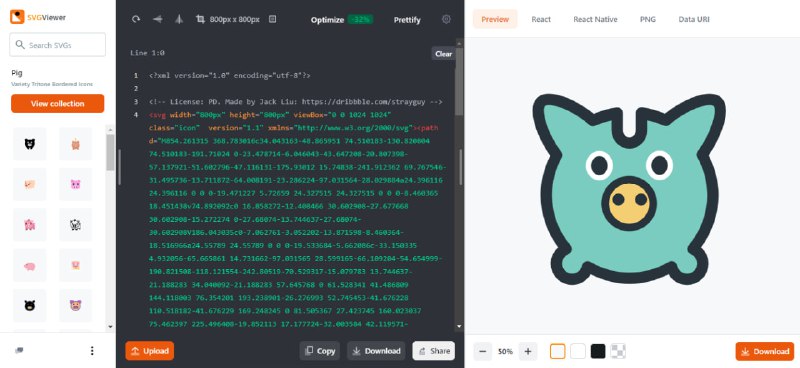800x368 pixels.
Task: Click the Search SVGs field
Action: pos(58,45)
